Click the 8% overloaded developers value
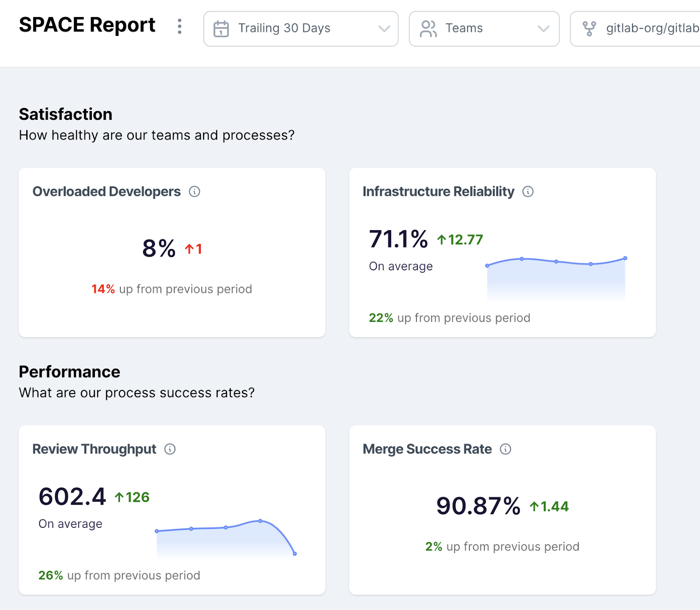The height and width of the screenshot is (610, 700). click(159, 249)
